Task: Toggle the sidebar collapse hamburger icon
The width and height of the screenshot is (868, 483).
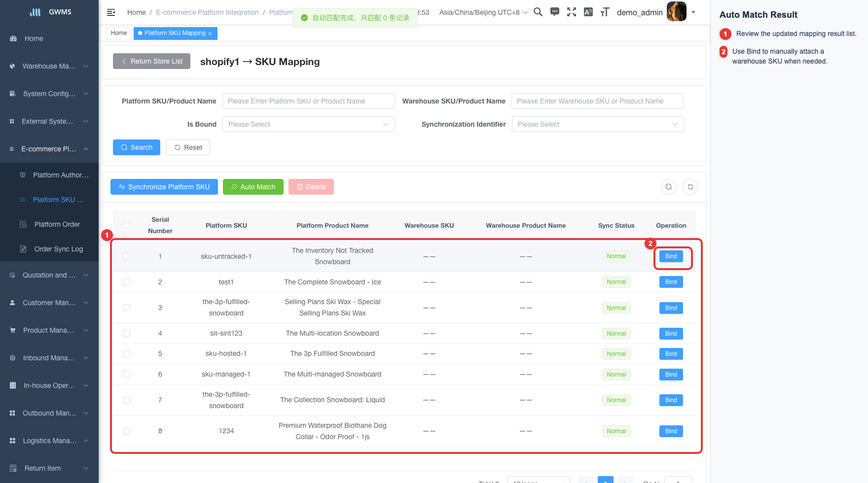Action: coord(111,12)
